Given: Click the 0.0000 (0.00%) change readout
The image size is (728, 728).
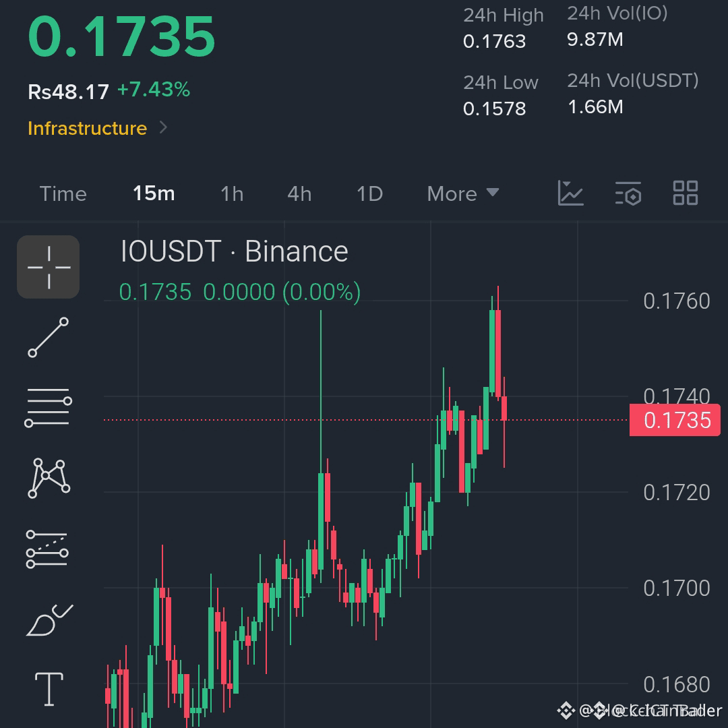Looking at the screenshot, I should point(282,292).
